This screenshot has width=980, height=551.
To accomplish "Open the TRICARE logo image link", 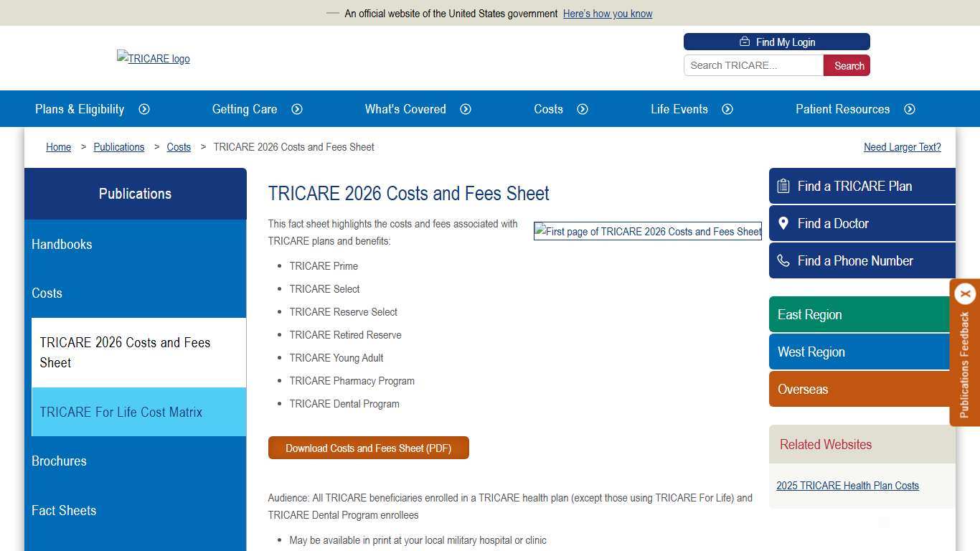I will point(153,58).
